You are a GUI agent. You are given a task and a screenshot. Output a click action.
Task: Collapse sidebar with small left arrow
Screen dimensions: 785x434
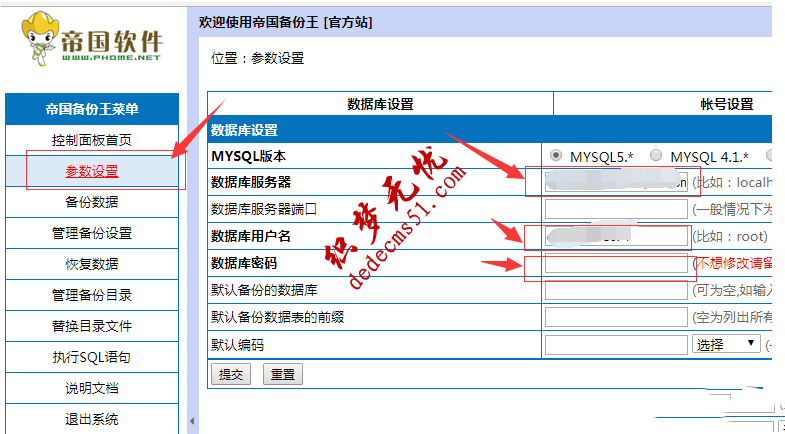[192, 421]
